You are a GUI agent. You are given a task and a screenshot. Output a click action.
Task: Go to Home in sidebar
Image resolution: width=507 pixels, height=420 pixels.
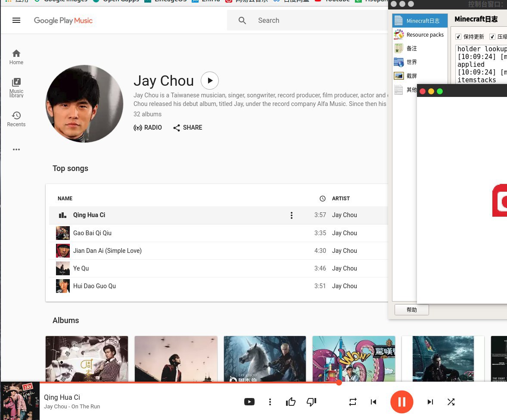click(x=16, y=57)
